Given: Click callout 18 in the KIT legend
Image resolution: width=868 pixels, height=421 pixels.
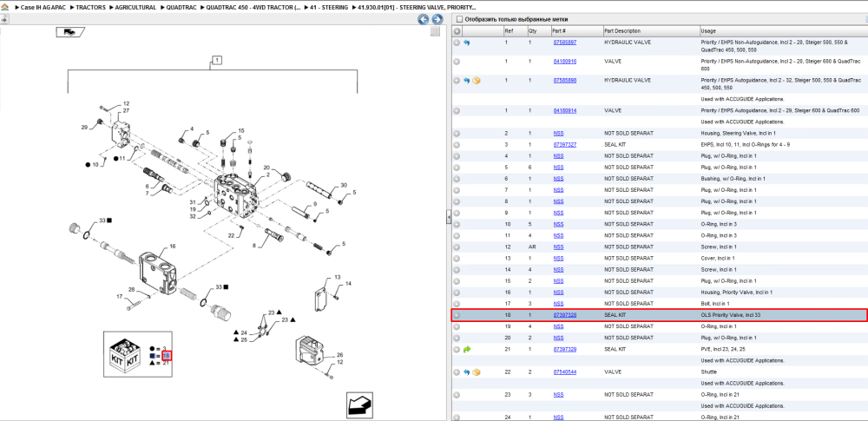Looking at the screenshot, I should pyautogui.click(x=167, y=355).
